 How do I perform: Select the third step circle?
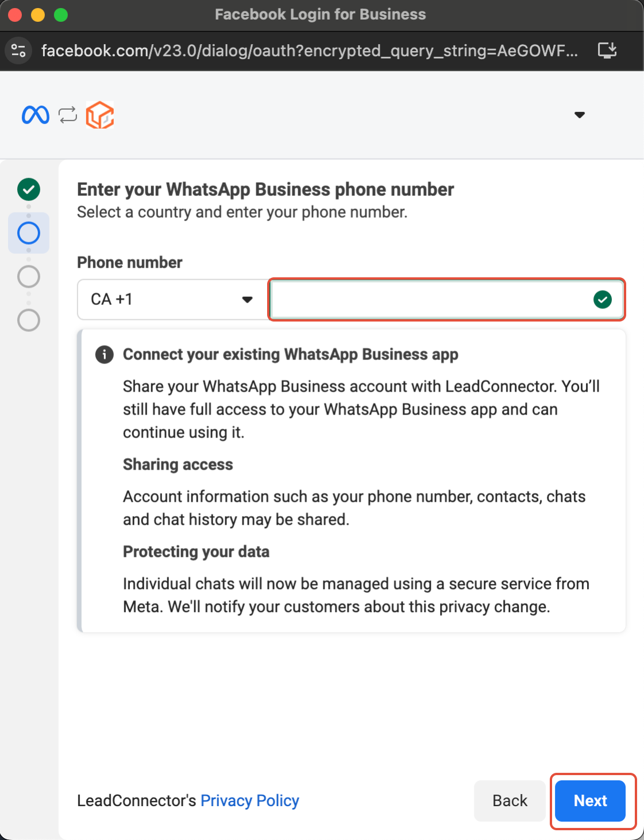pos(29,277)
